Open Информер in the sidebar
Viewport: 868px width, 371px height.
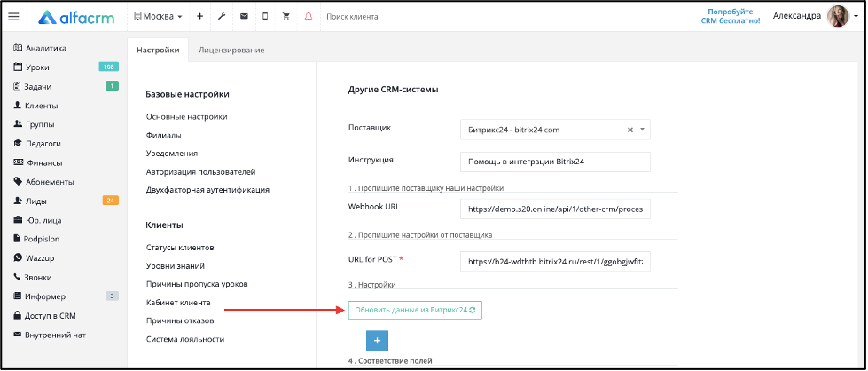(39, 296)
